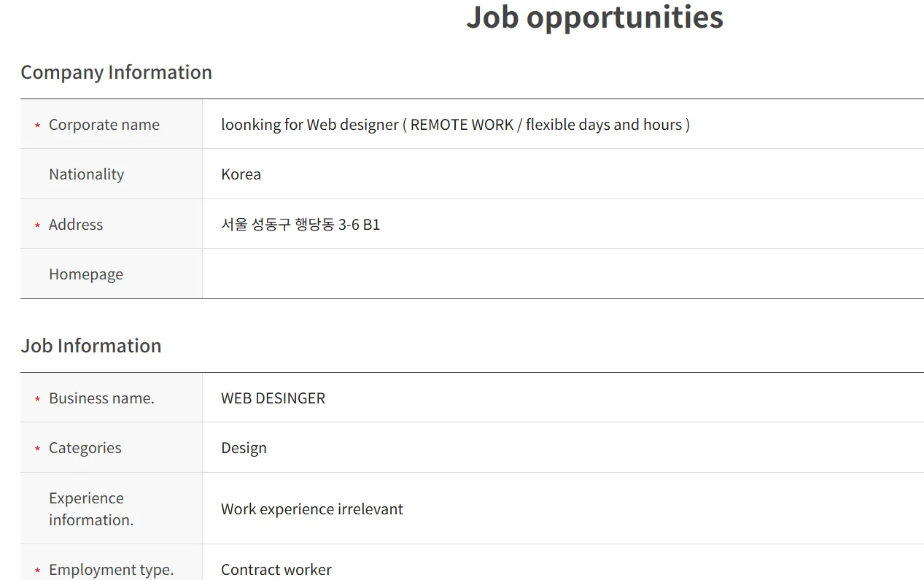Click the Company Information section heading
The width and height of the screenshot is (924, 580).
point(116,72)
